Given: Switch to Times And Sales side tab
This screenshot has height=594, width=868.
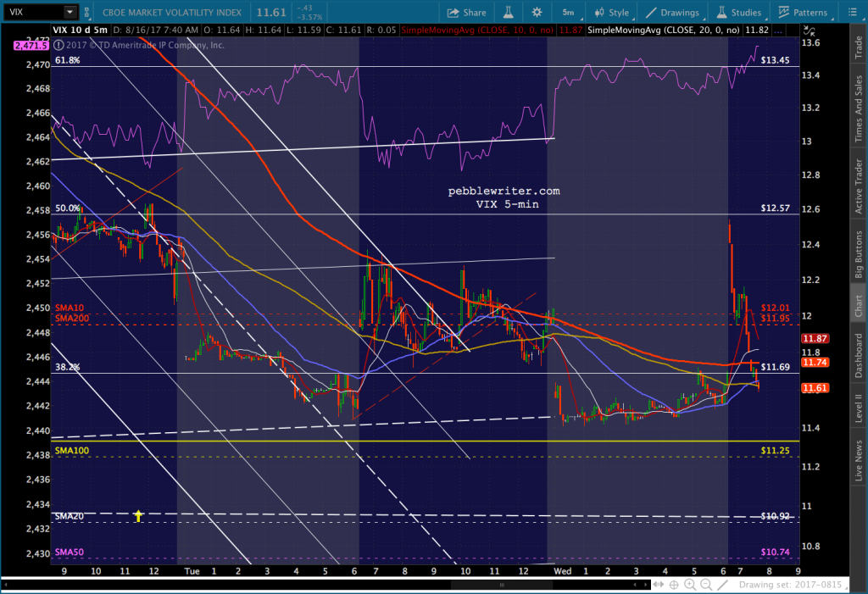Looking at the screenshot, I should click(x=859, y=108).
